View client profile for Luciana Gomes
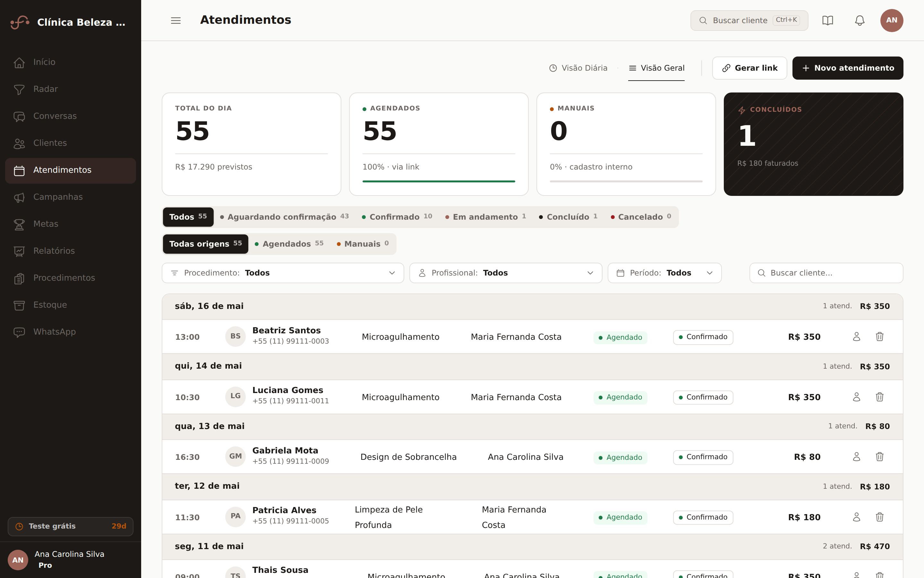The width and height of the screenshot is (924, 578). coord(856,397)
